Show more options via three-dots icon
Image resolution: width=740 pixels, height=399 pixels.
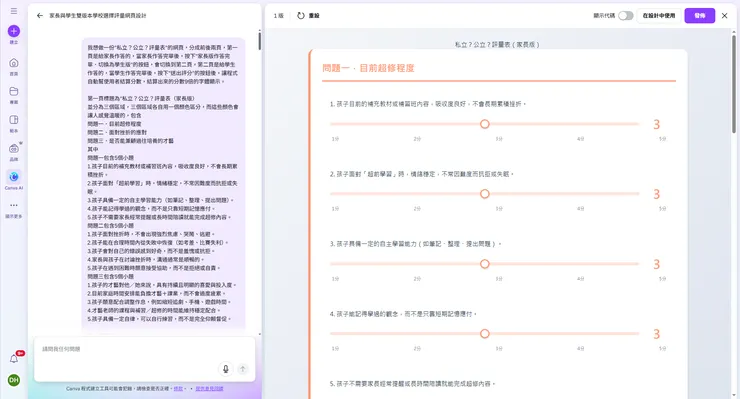pyautogui.click(x=14, y=205)
